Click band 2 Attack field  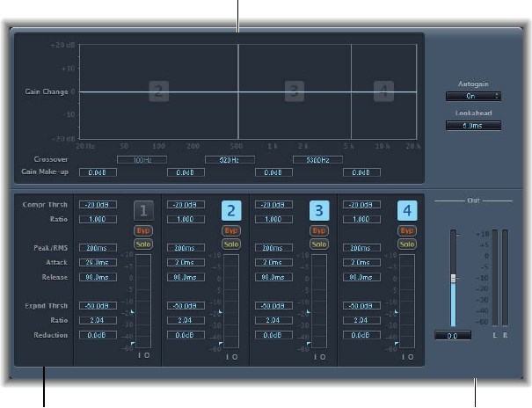[186, 263]
